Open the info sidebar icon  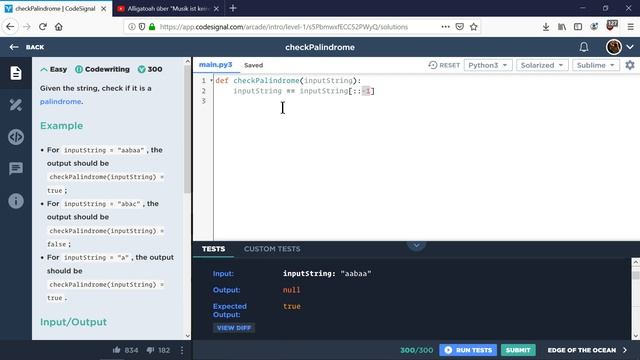[x=16, y=201]
